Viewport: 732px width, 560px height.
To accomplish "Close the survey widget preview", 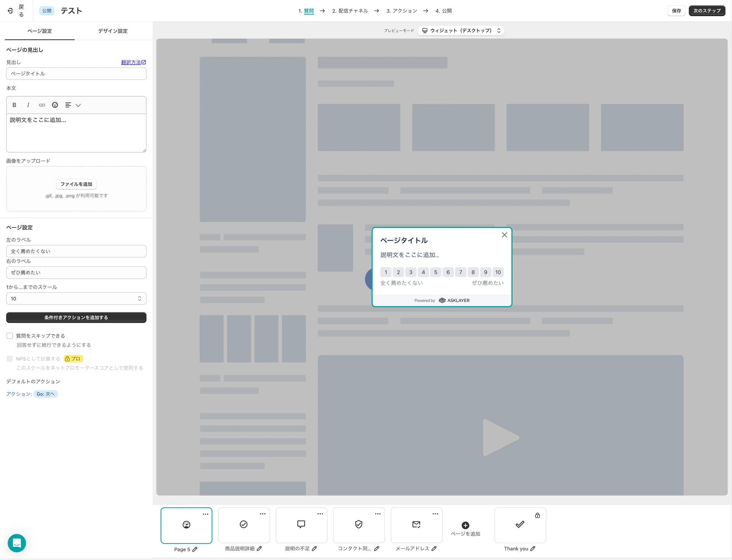I will pos(504,235).
